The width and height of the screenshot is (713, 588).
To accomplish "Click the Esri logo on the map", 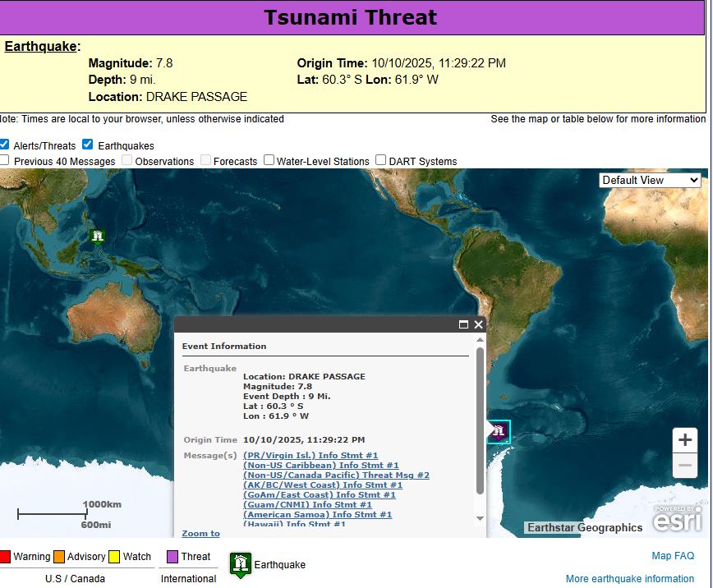I will coord(678,518).
